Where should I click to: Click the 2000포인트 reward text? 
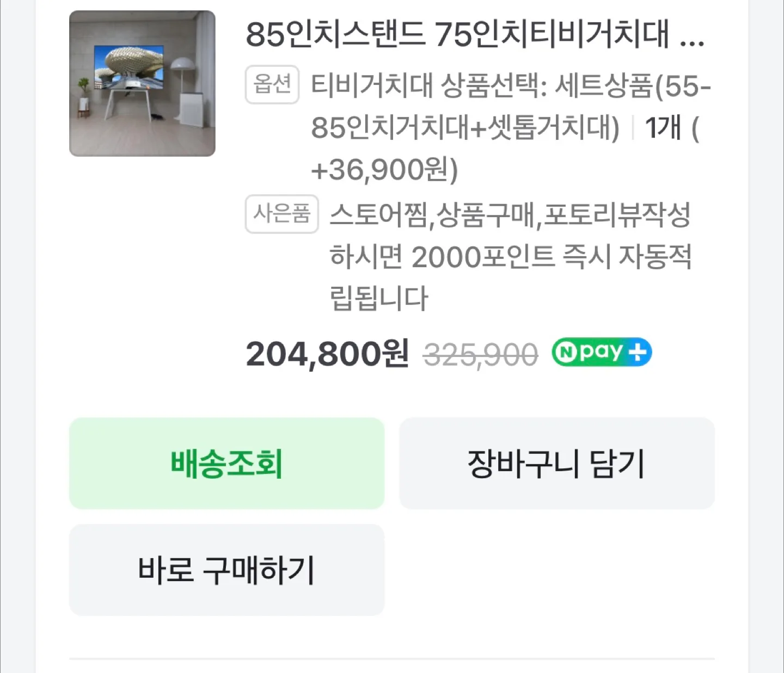click(482, 257)
